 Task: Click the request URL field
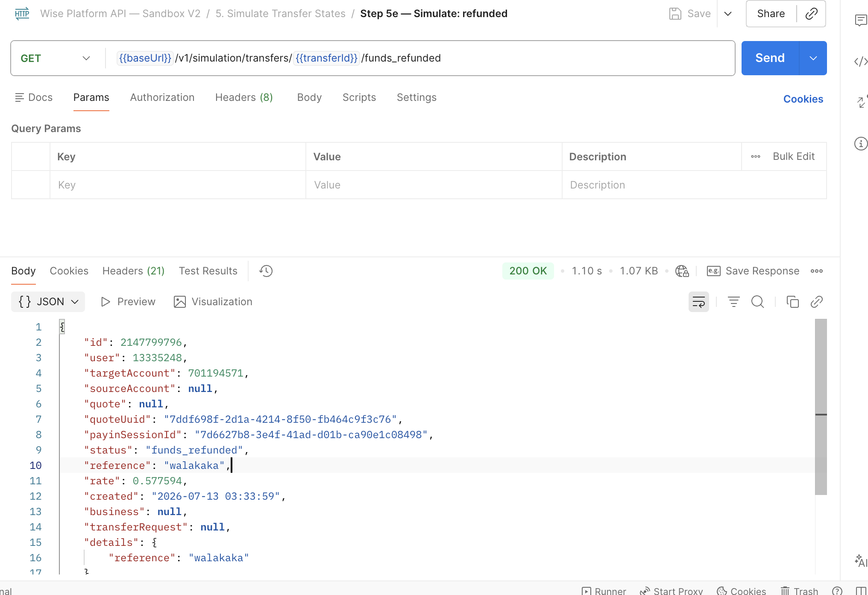(420, 58)
